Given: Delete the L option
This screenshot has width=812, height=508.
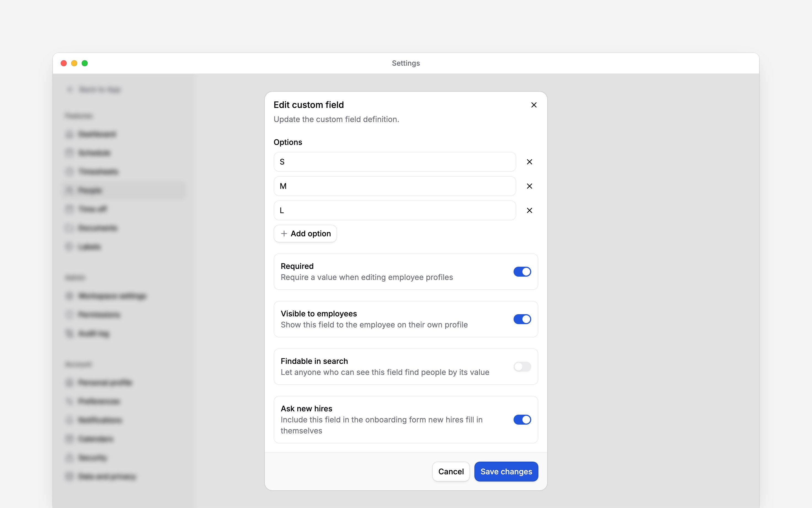Looking at the screenshot, I should [530, 210].
